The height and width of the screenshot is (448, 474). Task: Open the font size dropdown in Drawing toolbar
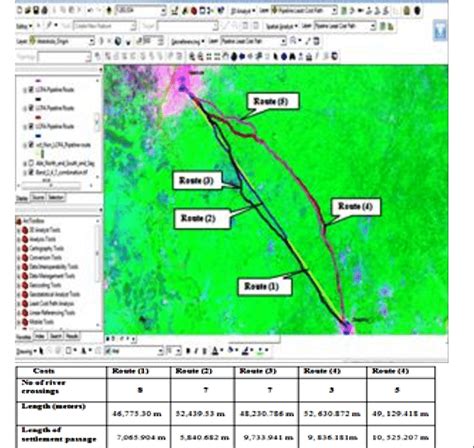(x=178, y=351)
